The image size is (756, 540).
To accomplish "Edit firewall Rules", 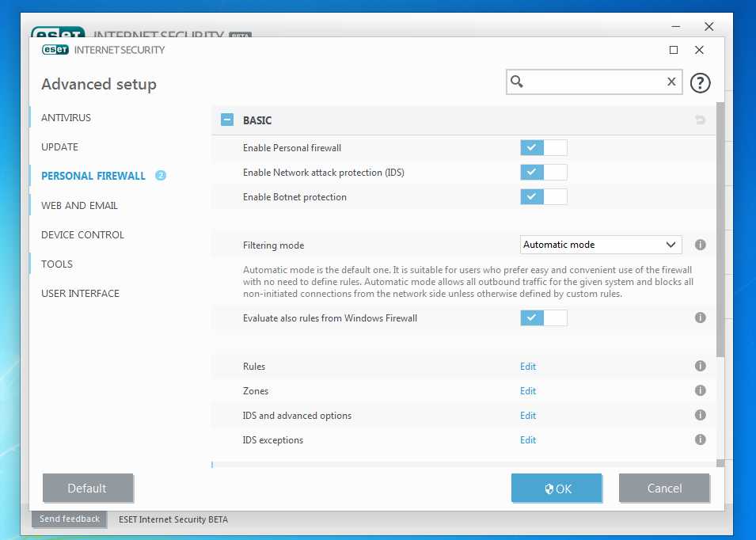I will click(x=528, y=367).
